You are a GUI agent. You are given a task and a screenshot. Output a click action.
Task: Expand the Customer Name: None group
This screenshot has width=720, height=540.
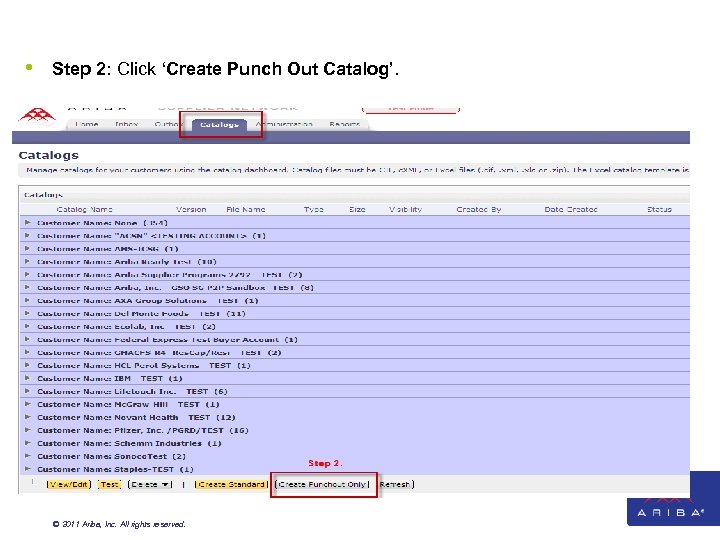pos(28,222)
